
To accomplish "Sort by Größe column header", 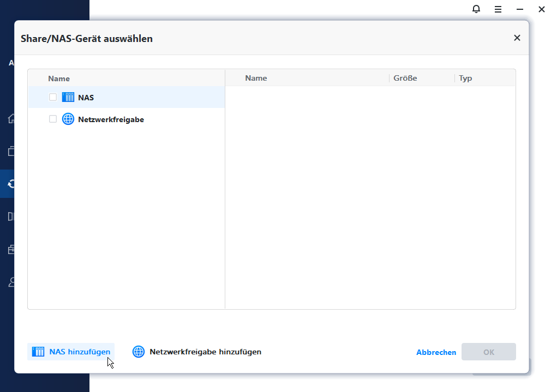I will click(x=405, y=78).
